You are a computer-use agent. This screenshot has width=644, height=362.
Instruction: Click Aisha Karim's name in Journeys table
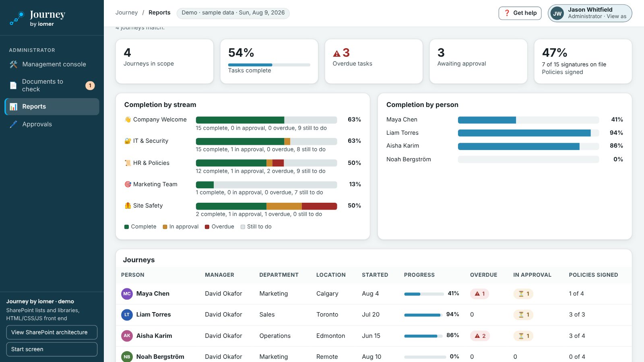click(154, 336)
